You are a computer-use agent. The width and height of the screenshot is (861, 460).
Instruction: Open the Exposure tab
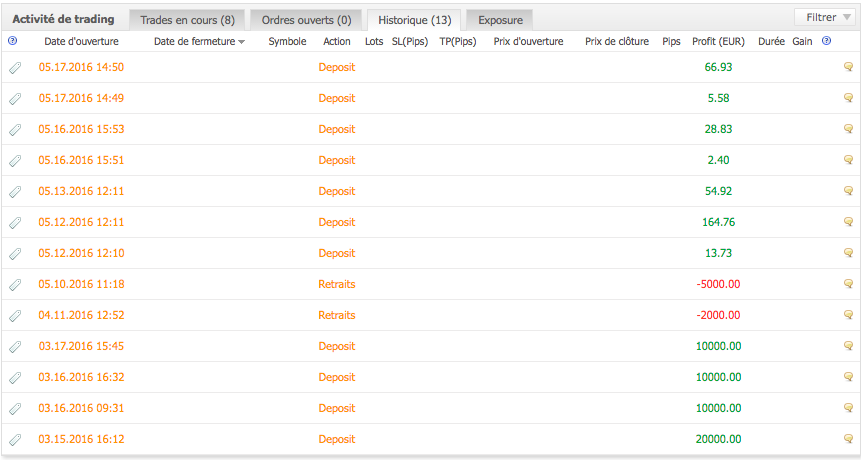coord(500,19)
